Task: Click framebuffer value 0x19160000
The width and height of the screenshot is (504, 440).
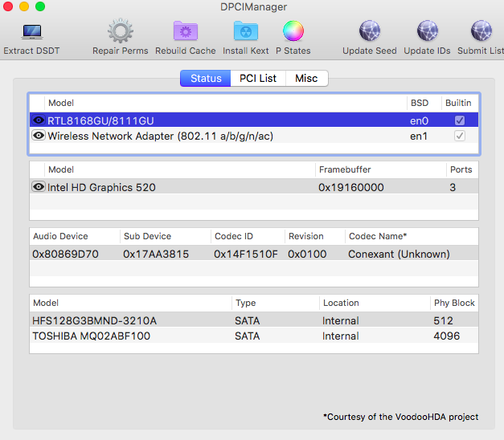Action: click(351, 187)
